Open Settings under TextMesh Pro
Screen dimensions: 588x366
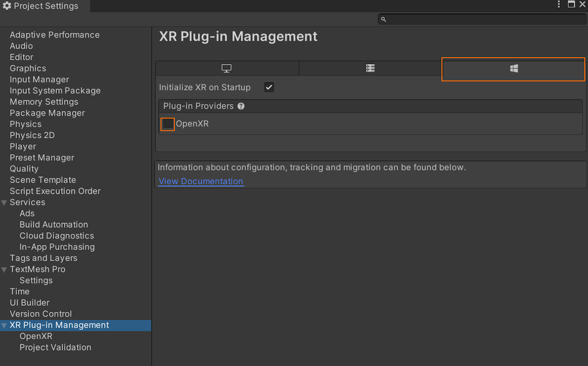coord(36,280)
